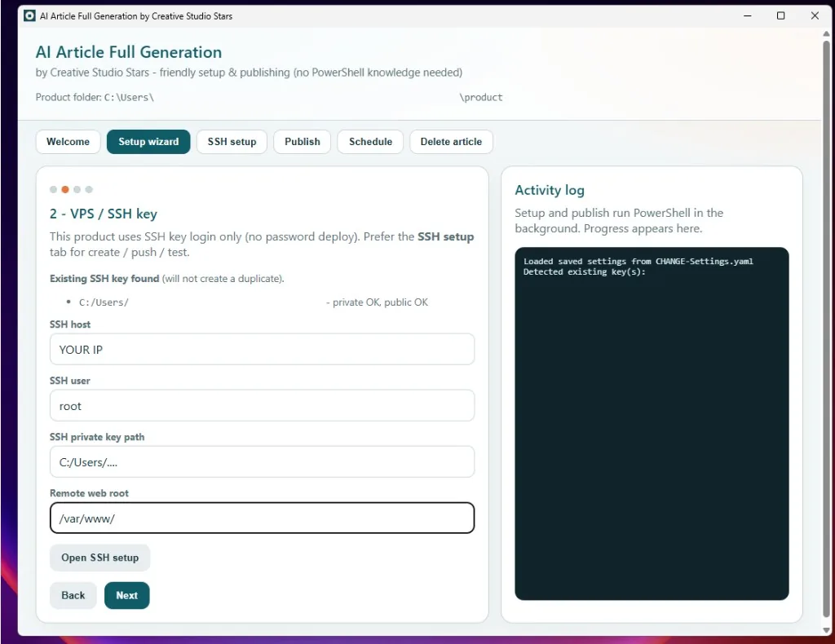
Task: Go back with the Back button
Action: pyautogui.click(x=73, y=595)
